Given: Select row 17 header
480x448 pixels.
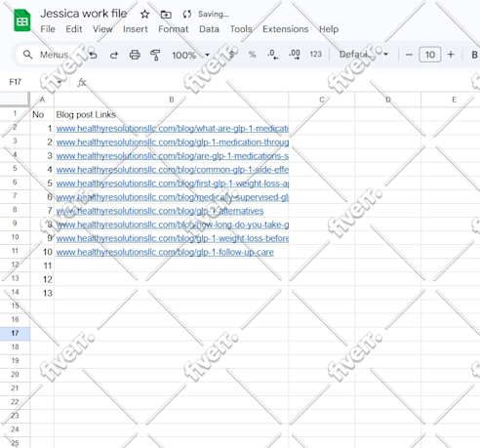Looking at the screenshot, I should 15,334.
